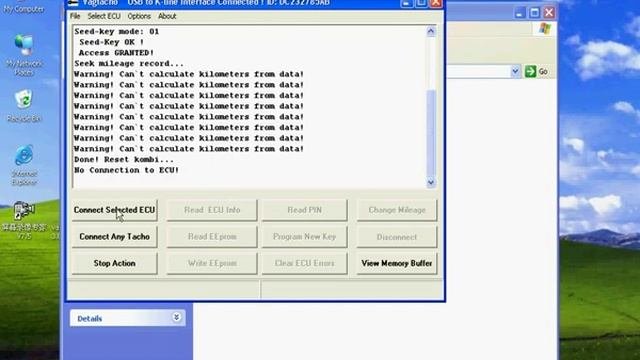Viewport: 640px width, 360px height.
Task: Click the disabled Read ECU Info button
Action: 212,210
